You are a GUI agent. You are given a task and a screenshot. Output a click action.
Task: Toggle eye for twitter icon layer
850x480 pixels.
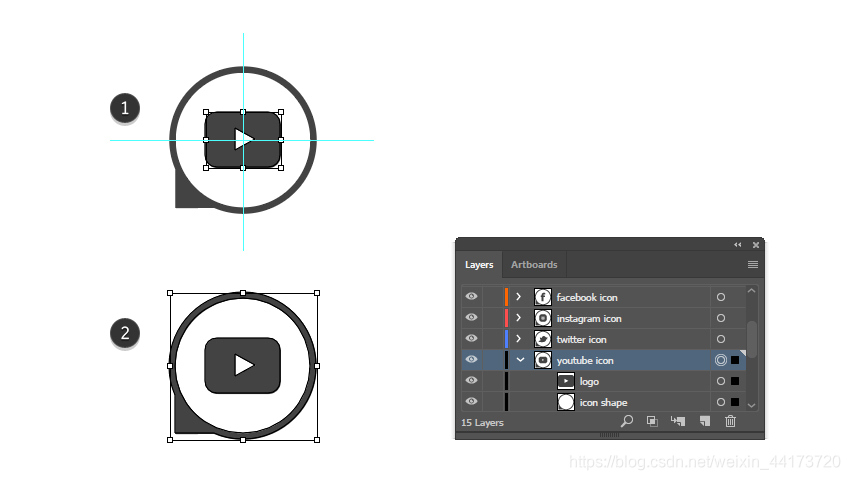point(472,339)
